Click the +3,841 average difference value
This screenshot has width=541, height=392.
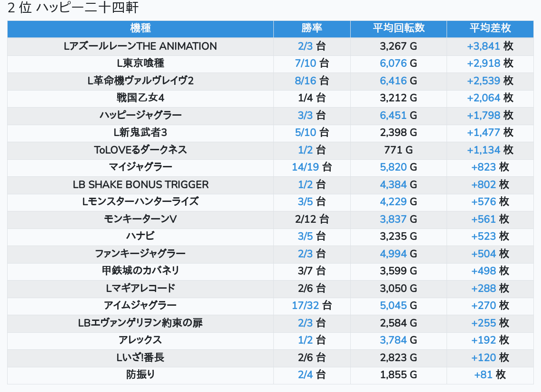[x=484, y=46]
